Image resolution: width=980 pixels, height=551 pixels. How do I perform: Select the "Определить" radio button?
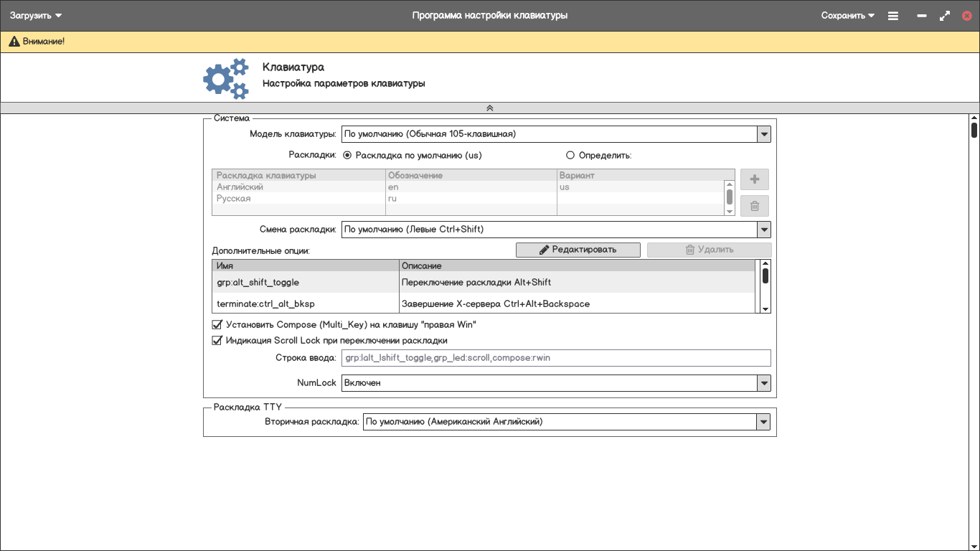570,155
